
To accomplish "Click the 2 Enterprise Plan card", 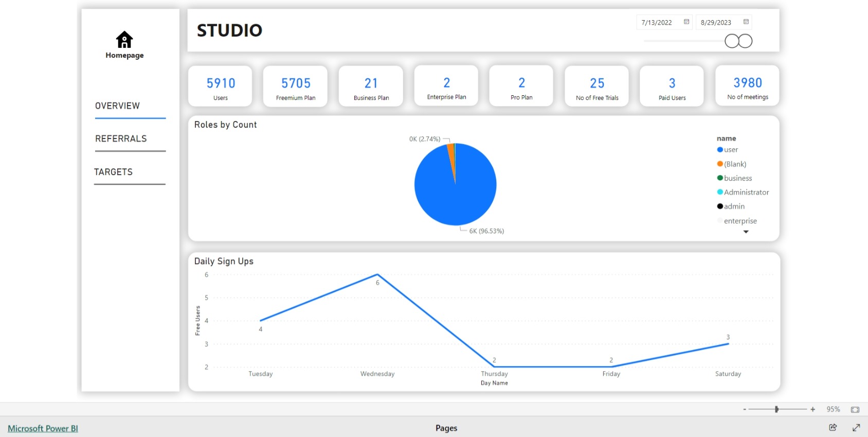I will 446,85.
